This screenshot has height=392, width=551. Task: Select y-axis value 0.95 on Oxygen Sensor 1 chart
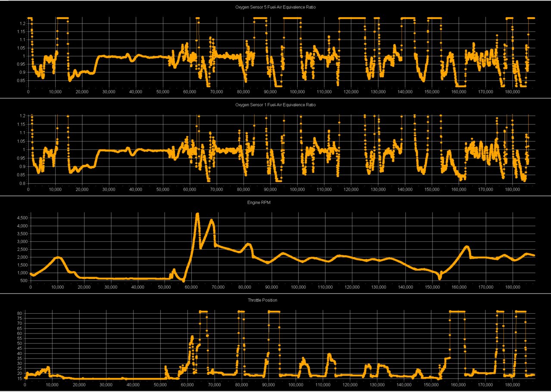click(22, 158)
